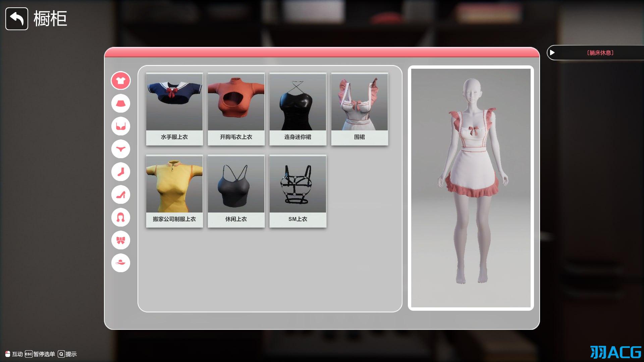Screen dimensions: 644x362
Task: Click the 搬家公司制服上衣 label
Action: (174, 219)
